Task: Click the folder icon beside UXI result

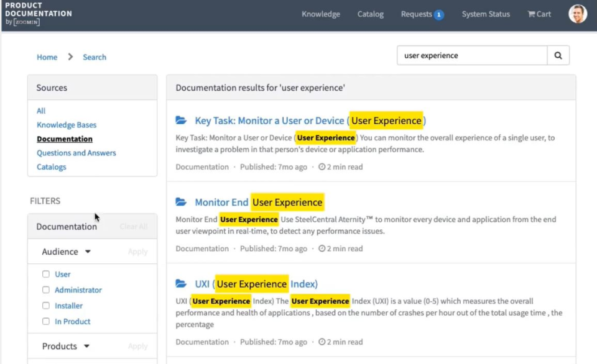Action: click(182, 284)
